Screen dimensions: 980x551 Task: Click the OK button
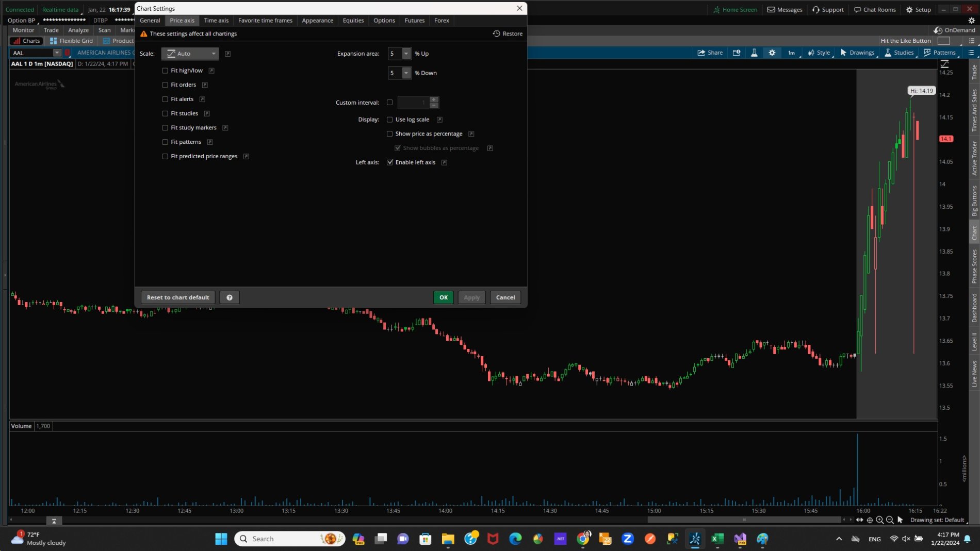[444, 297]
